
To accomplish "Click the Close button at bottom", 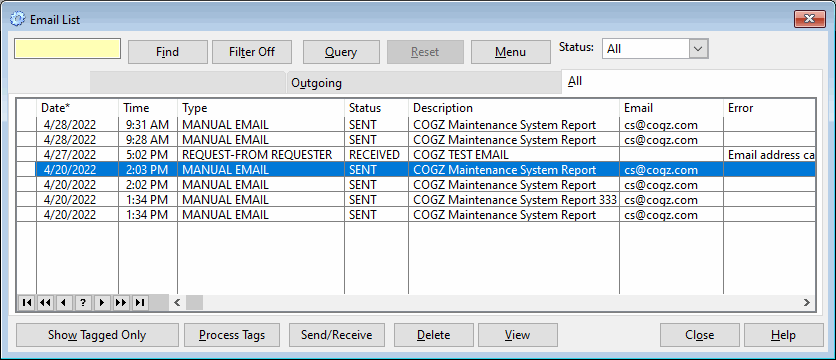I will click(x=700, y=335).
